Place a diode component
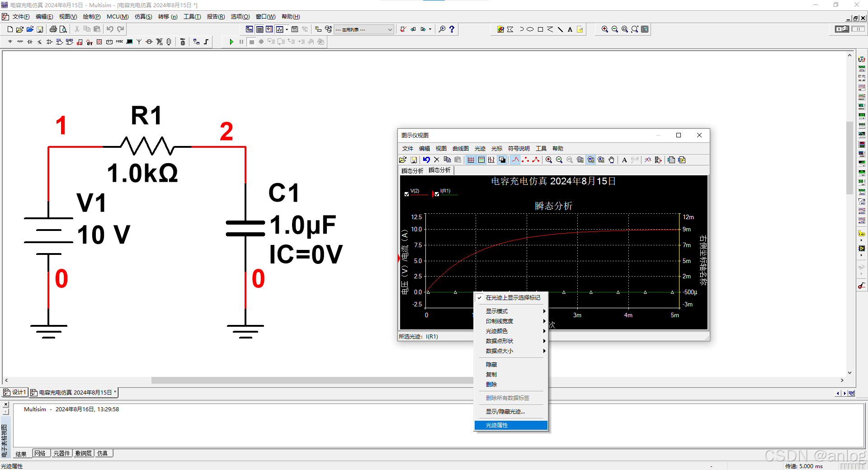 [x=30, y=42]
